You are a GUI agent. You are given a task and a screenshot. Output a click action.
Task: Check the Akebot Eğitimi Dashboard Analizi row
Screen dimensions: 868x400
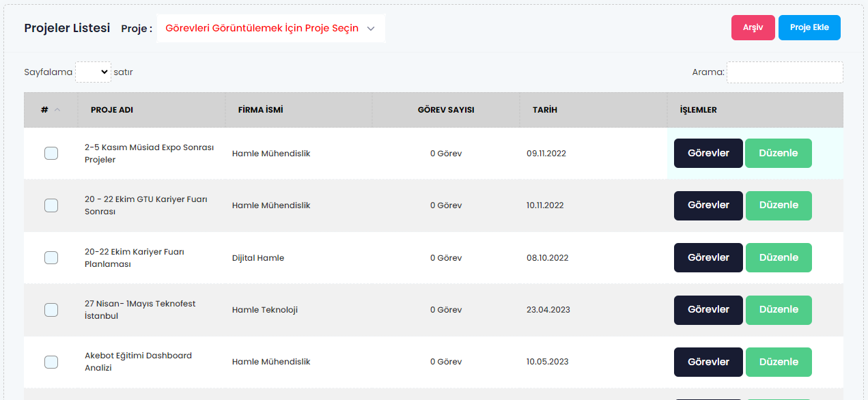[51, 362]
